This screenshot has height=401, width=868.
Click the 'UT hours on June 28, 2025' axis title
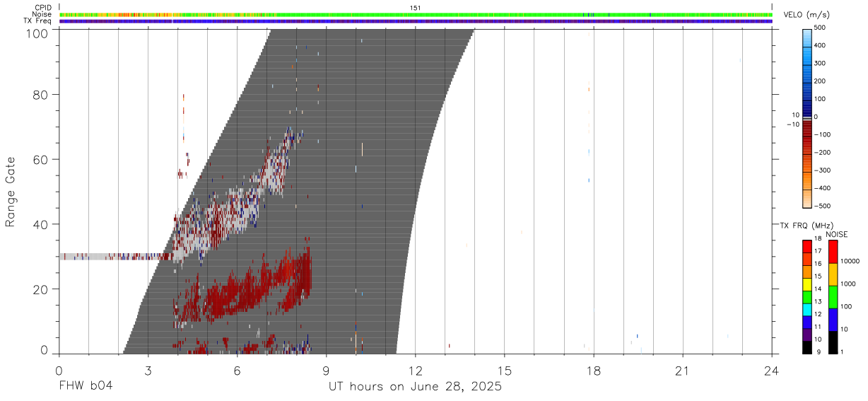point(416,387)
